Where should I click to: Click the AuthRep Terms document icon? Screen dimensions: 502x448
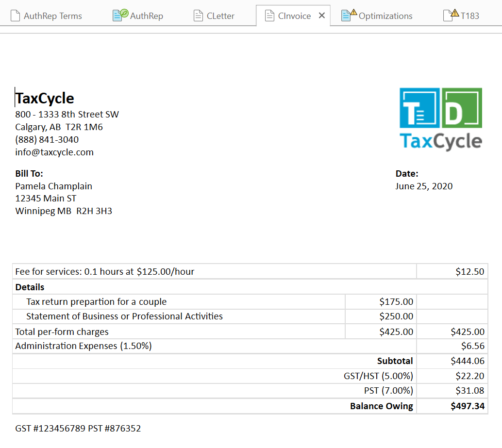click(15, 16)
